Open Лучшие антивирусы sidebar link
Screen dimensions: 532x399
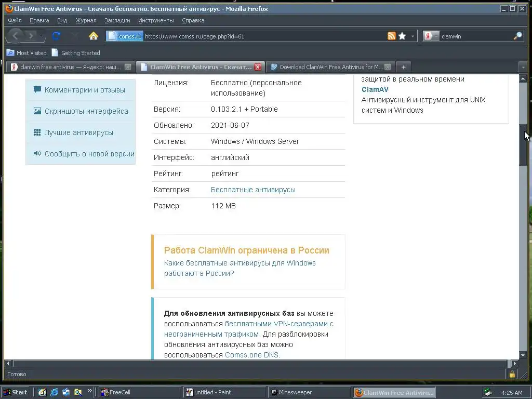[79, 132]
